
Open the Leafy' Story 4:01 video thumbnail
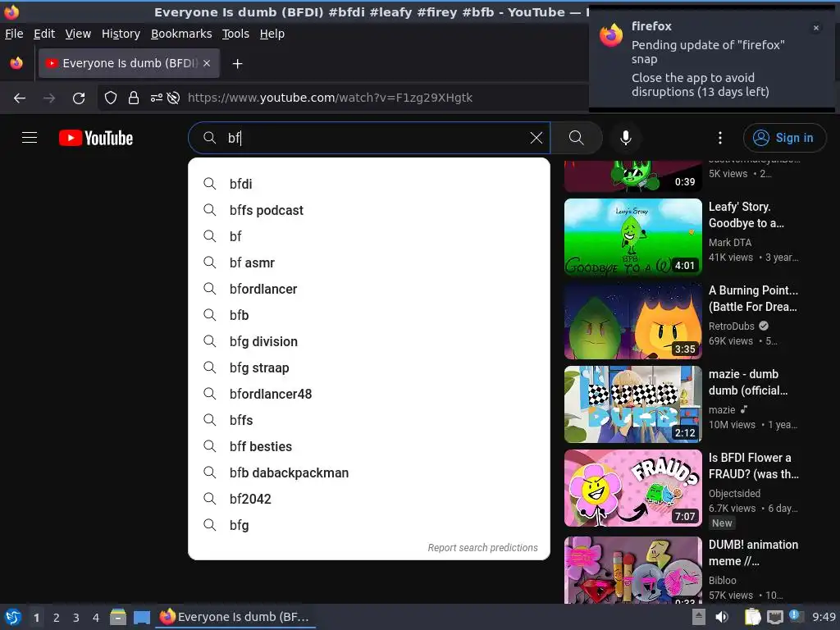632,237
